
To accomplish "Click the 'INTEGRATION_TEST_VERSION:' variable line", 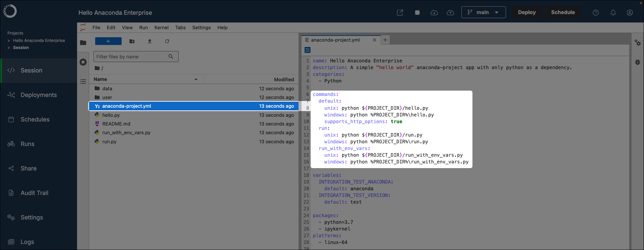I will [x=354, y=195].
